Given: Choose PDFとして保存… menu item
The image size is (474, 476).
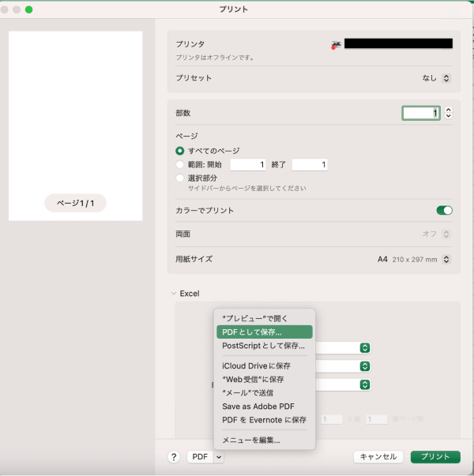Looking at the screenshot, I should coord(265,332).
